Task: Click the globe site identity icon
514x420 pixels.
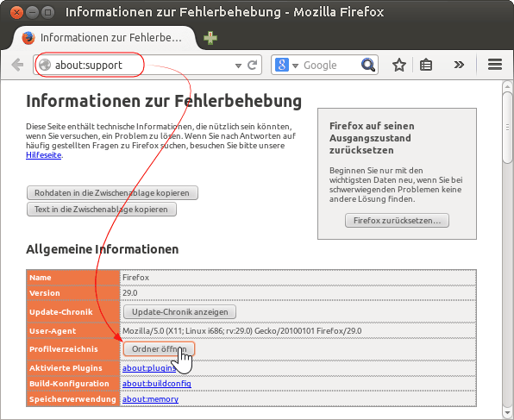Action: point(45,65)
